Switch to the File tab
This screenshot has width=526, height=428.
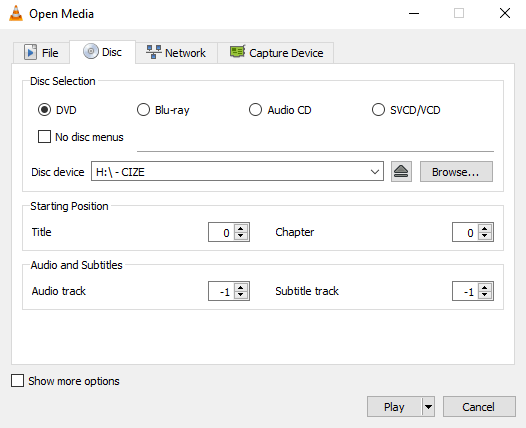(x=41, y=53)
